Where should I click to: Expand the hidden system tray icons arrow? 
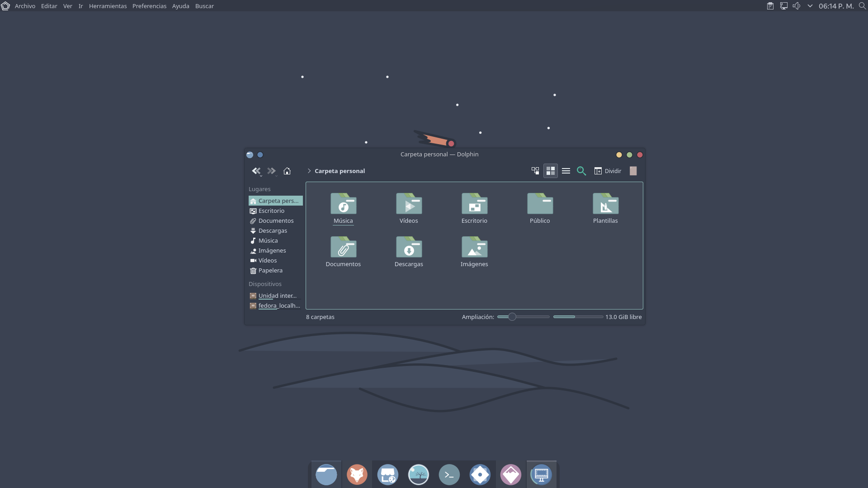810,6
